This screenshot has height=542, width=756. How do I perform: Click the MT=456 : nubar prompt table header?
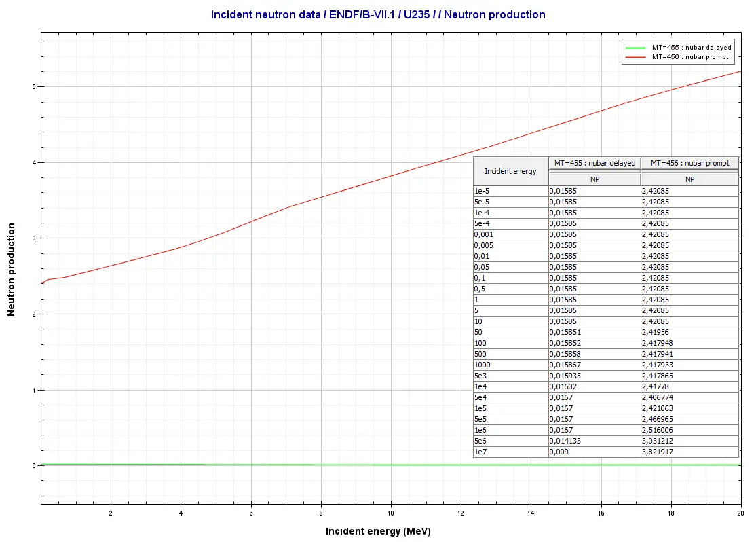click(689, 163)
